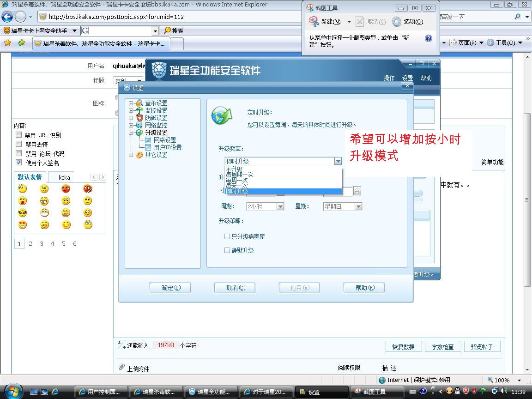Open Snipping Tool options gear
This screenshot has height=399, width=532.
(396, 22)
